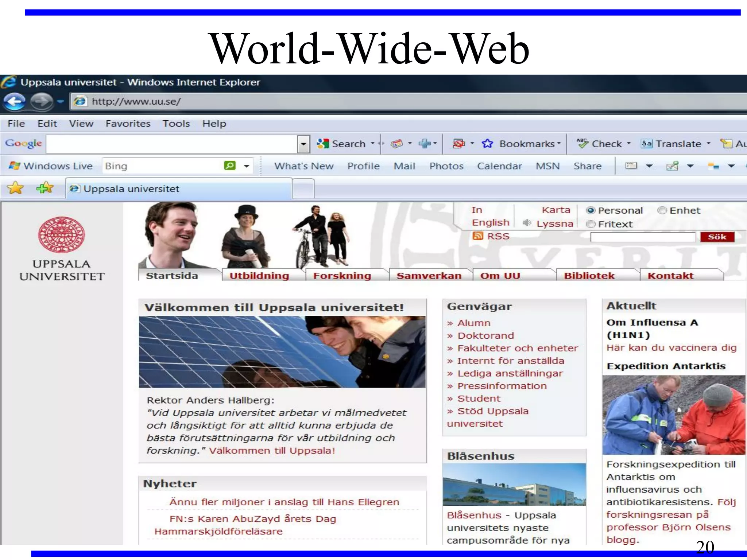Open MSN in Windows Live toolbar
The height and width of the screenshot is (560, 747).
547,166
